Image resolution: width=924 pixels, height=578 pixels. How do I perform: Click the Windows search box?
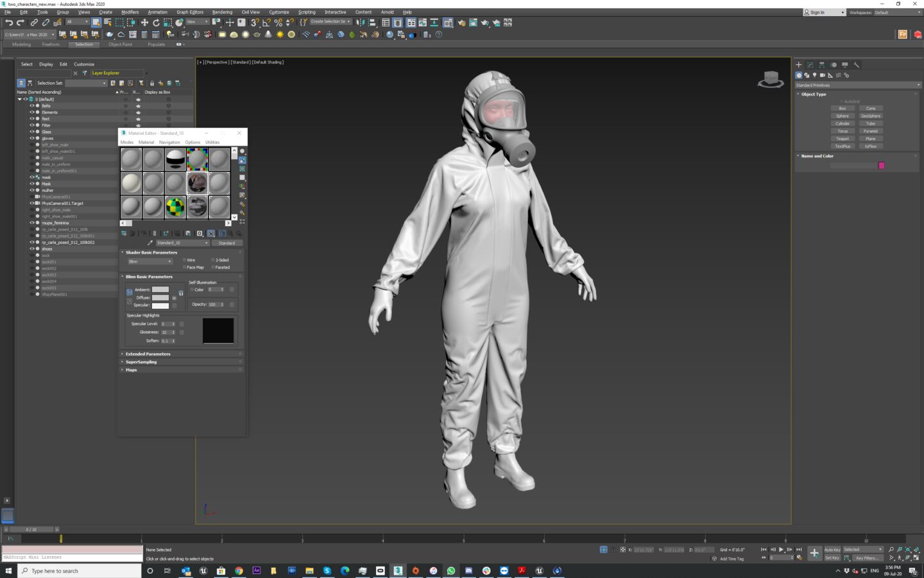coord(80,571)
